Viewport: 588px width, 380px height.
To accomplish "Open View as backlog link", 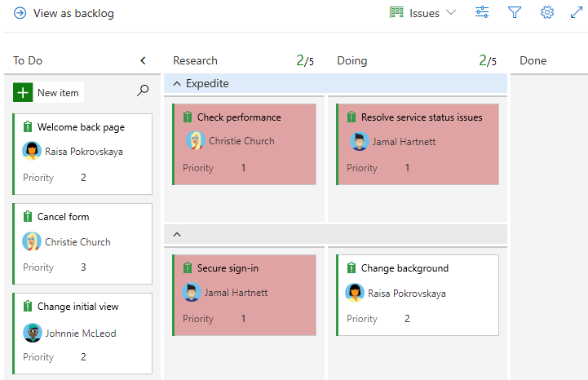I will (73, 13).
